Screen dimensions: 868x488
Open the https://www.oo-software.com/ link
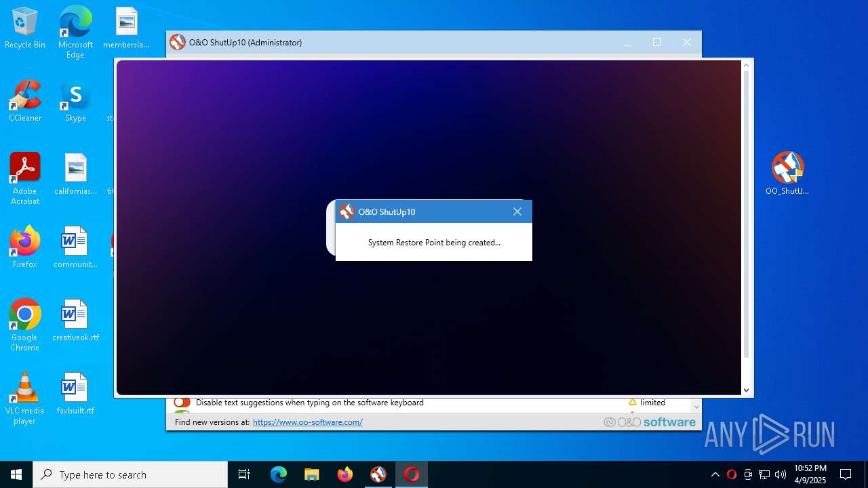pos(308,422)
